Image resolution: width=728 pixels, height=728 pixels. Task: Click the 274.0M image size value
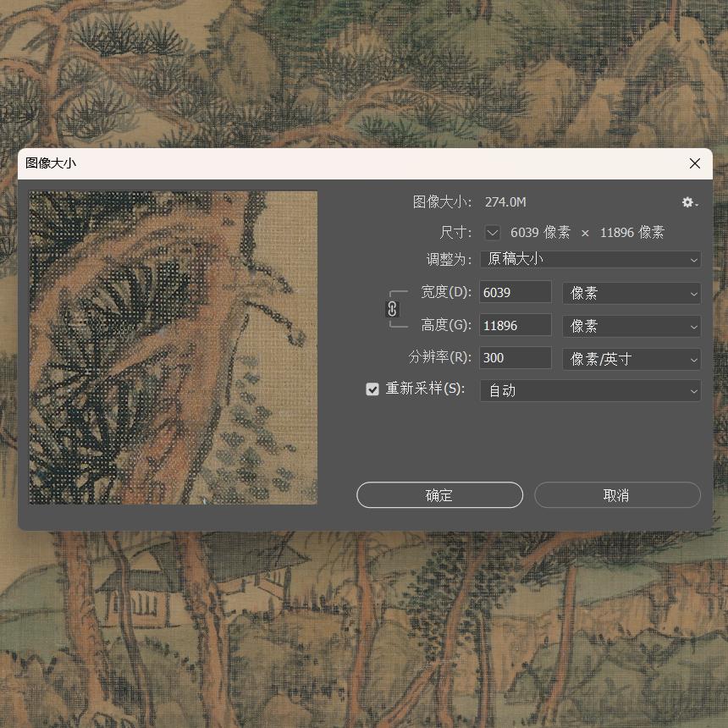[505, 202]
